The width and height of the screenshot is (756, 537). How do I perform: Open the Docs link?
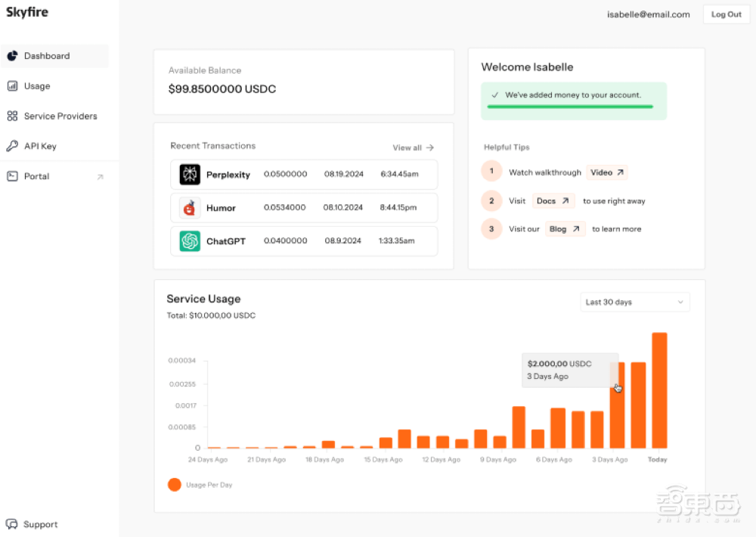[x=553, y=201]
